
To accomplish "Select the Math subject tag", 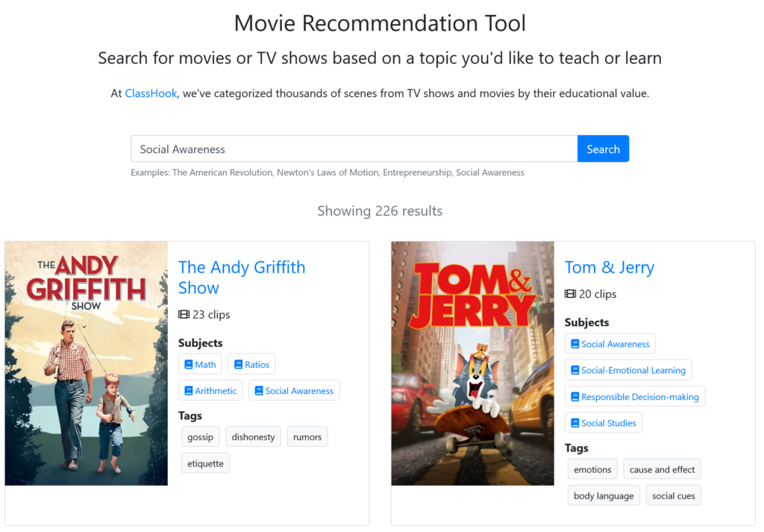I will point(200,364).
